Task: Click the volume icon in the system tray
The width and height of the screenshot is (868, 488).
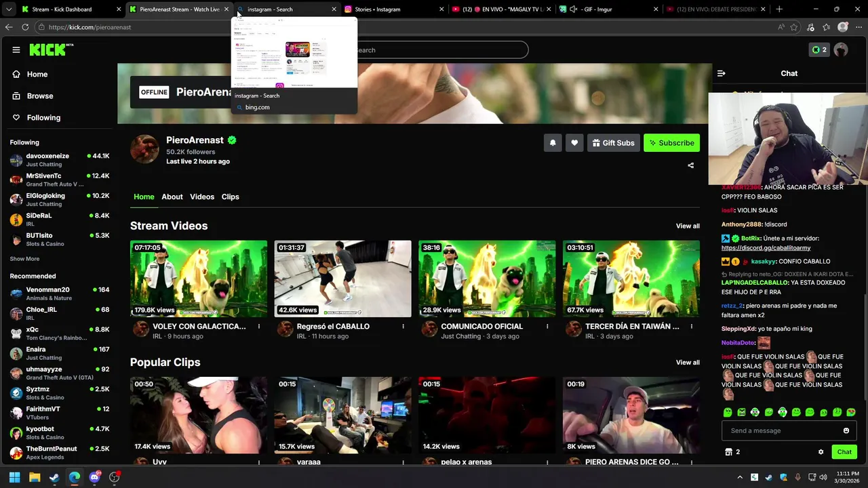Action: [823, 477]
